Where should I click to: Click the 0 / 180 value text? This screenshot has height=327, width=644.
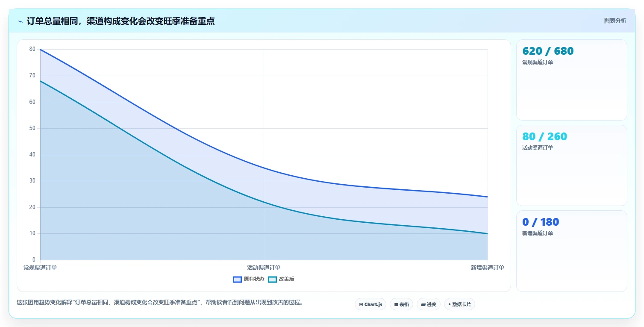[541, 222]
